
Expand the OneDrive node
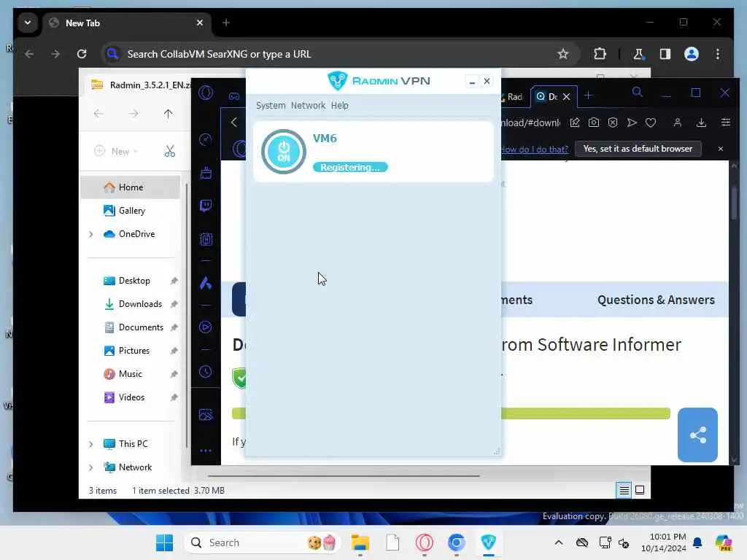(91, 234)
